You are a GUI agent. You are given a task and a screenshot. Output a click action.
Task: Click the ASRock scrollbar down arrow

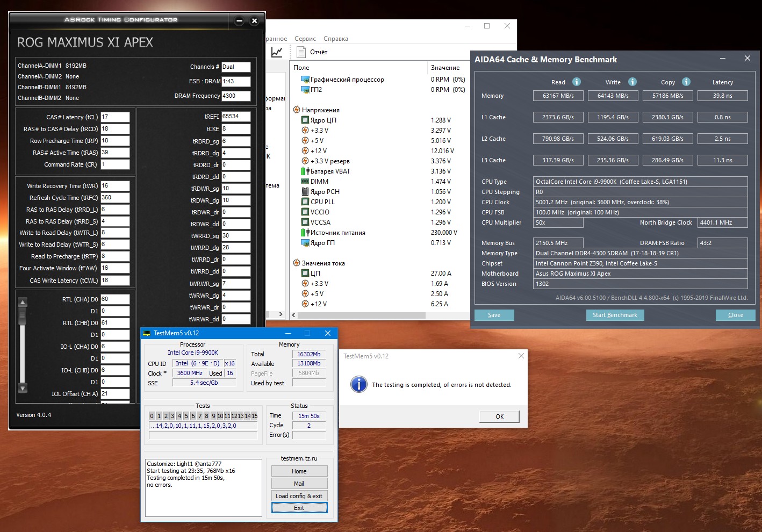[x=23, y=388]
